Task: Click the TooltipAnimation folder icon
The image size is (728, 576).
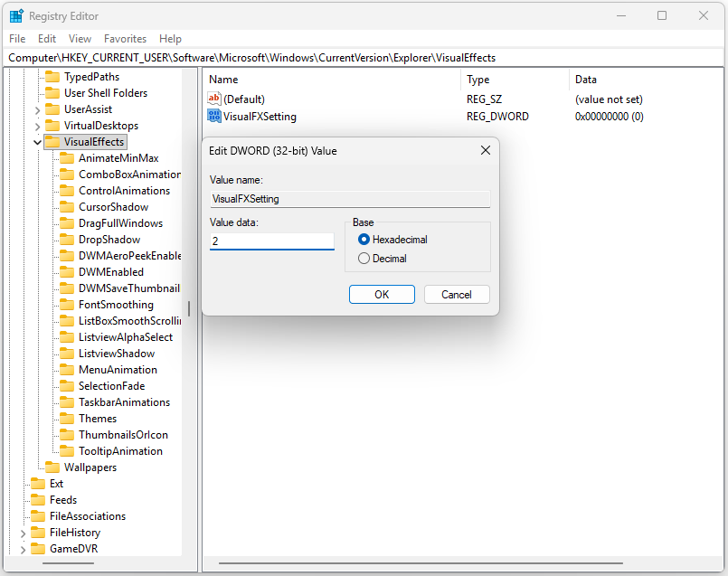Action: tap(67, 451)
